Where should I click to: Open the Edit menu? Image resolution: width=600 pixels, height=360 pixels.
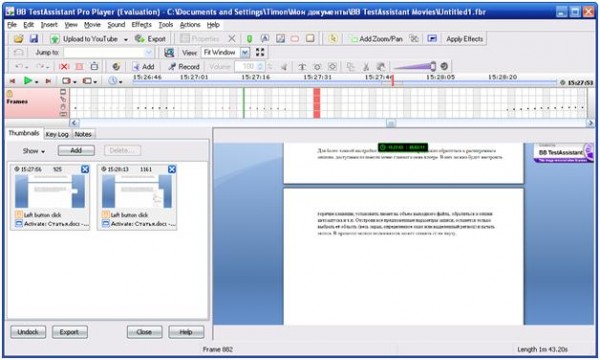[29, 25]
